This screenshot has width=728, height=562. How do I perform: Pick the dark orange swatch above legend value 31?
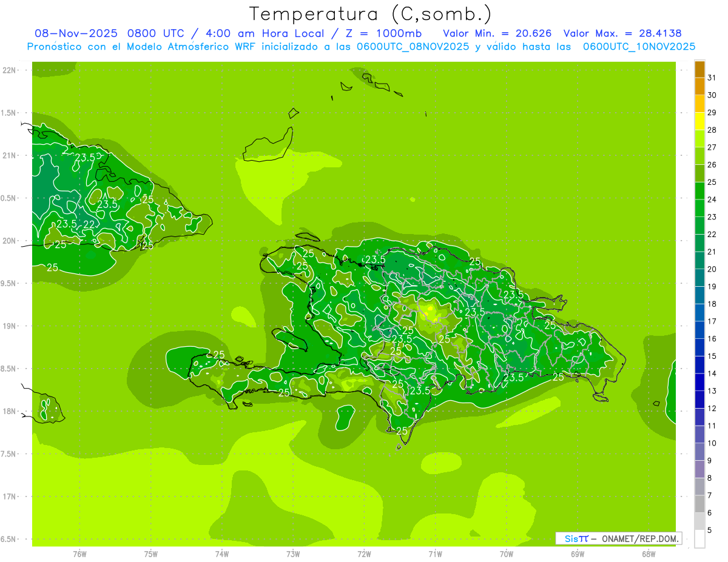coord(699,69)
